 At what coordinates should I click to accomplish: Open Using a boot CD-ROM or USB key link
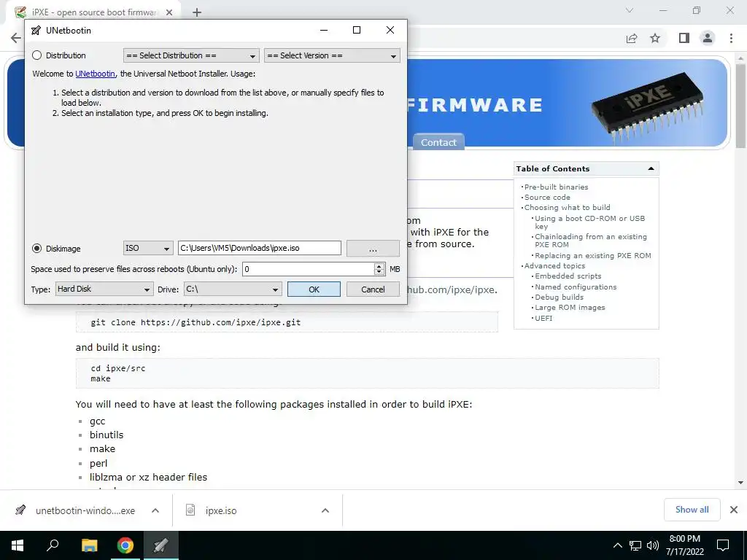click(589, 222)
